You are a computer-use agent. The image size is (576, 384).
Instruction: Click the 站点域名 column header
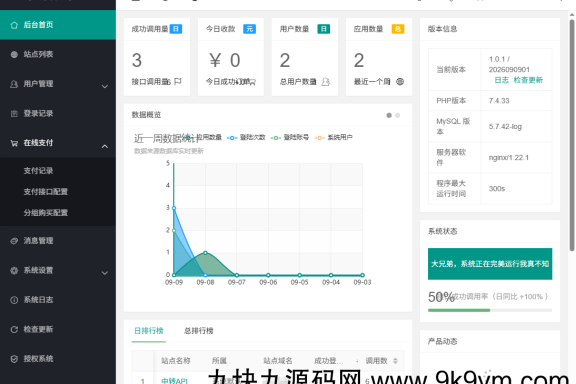(x=278, y=361)
